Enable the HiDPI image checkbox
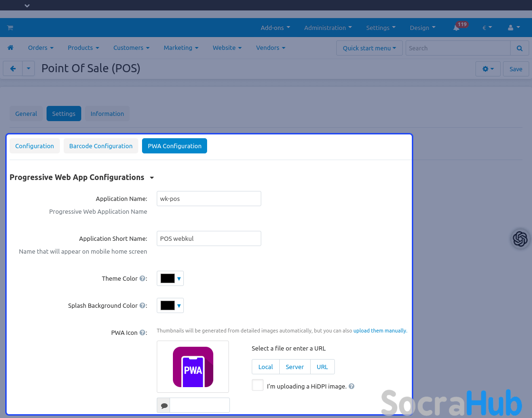This screenshot has width=532, height=418. point(257,385)
